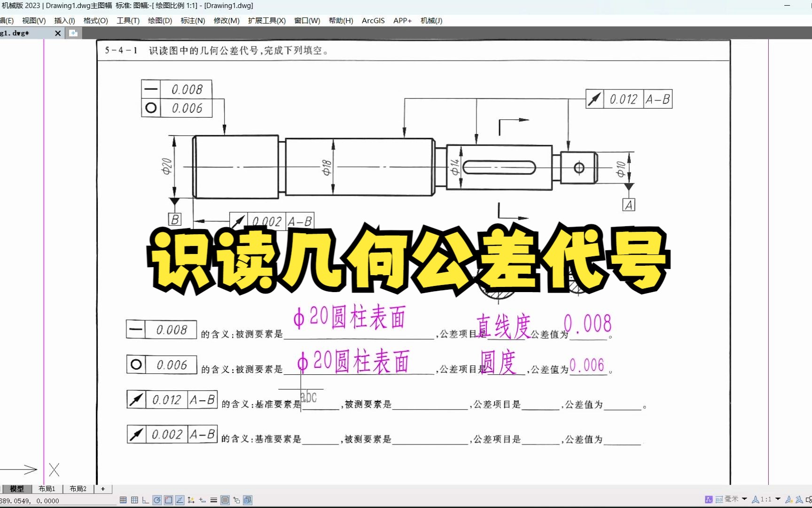Click the φ20 dimension text
The image size is (812, 508).
coord(167,166)
